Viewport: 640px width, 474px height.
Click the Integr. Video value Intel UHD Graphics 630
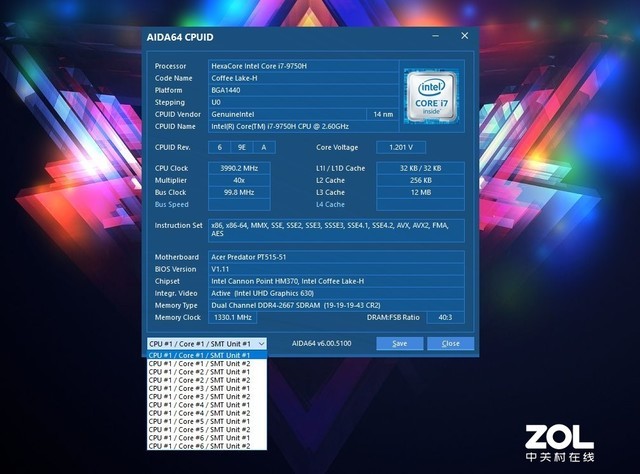point(336,293)
